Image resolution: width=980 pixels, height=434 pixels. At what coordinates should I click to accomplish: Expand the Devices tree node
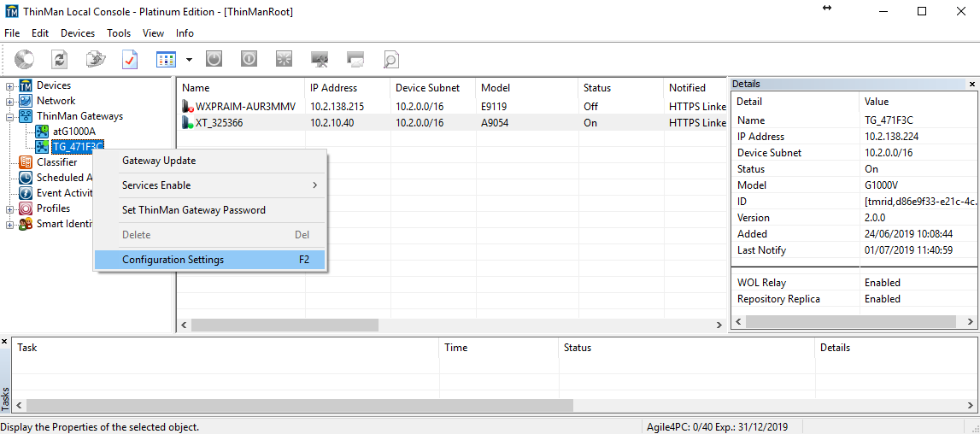tap(9, 85)
